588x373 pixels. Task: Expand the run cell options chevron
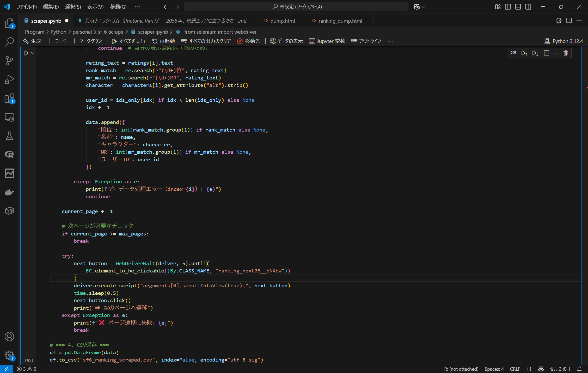tap(33, 53)
